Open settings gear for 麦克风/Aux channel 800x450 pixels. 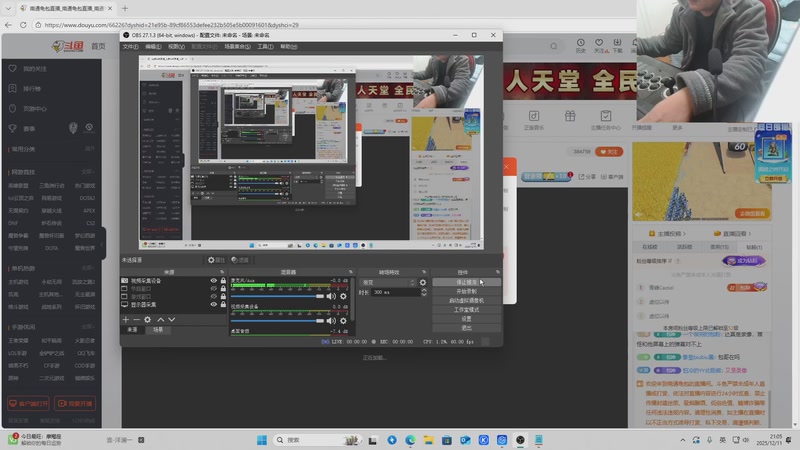[x=343, y=296]
